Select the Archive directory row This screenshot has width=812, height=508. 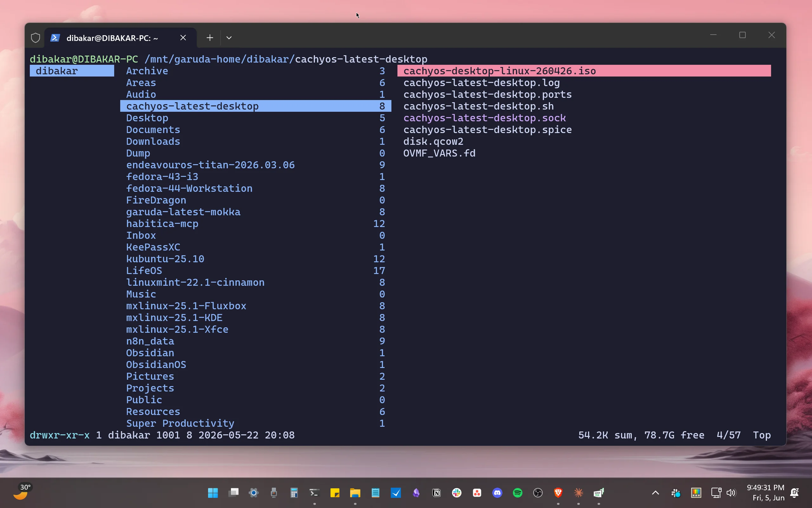coord(255,71)
